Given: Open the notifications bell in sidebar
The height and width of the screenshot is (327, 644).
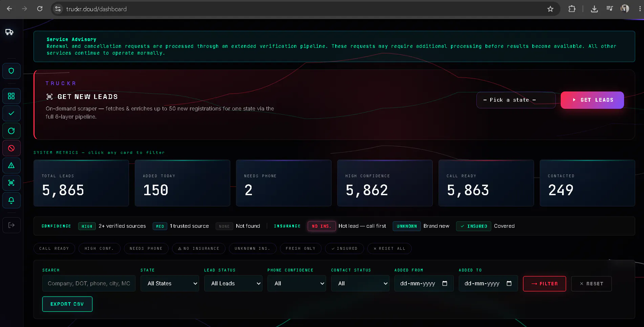Looking at the screenshot, I should (11, 200).
